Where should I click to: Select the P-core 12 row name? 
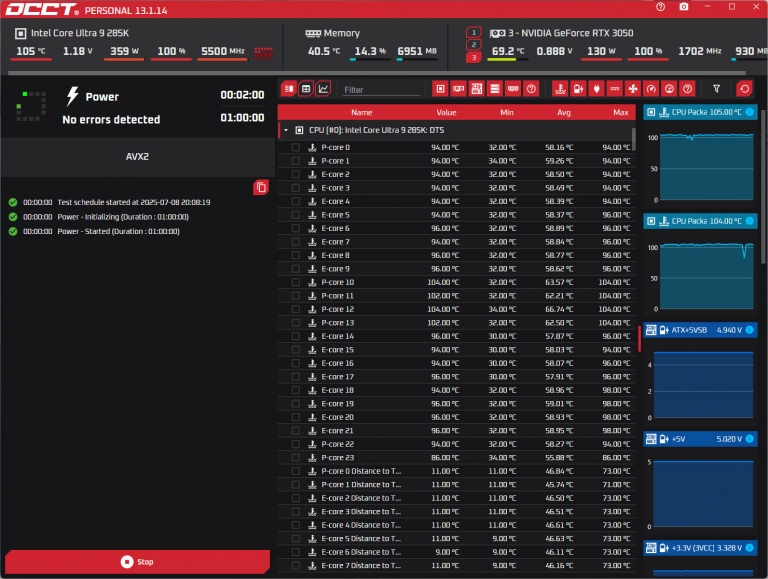(x=337, y=309)
